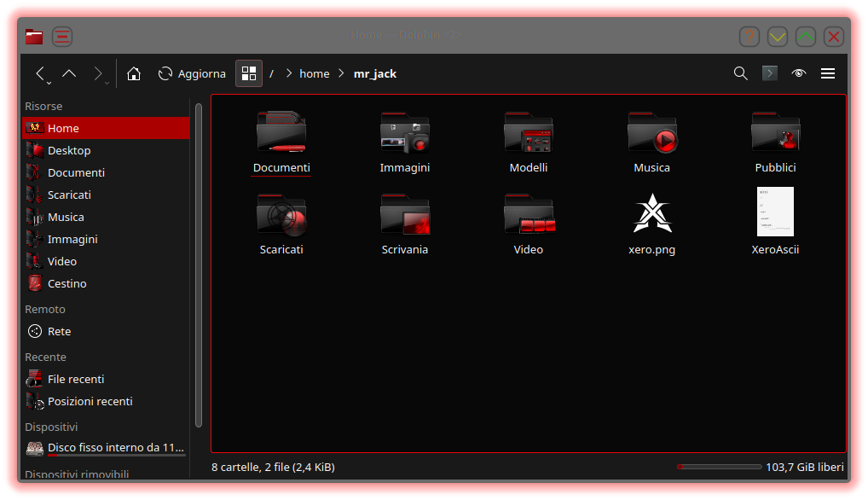Select Desktop in the places sidebar
This screenshot has height=500, width=868.
point(106,150)
